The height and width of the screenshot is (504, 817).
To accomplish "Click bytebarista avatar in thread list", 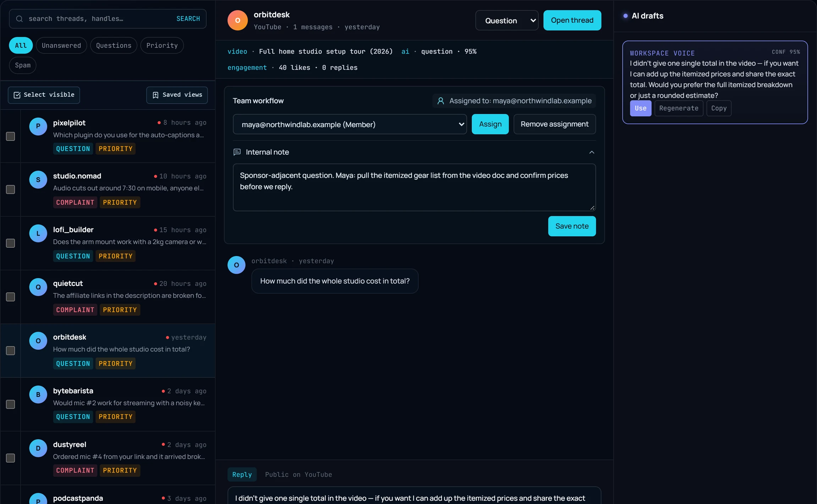I will point(38,394).
